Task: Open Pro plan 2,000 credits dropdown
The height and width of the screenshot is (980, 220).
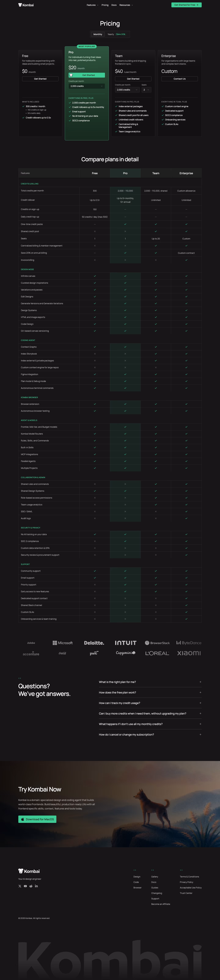Action: (x=87, y=86)
